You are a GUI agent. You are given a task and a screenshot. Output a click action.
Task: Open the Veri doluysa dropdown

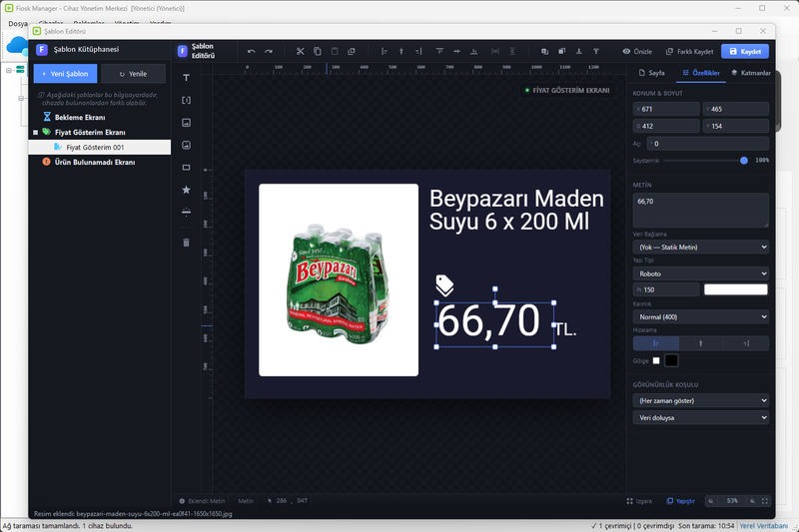point(701,417)
